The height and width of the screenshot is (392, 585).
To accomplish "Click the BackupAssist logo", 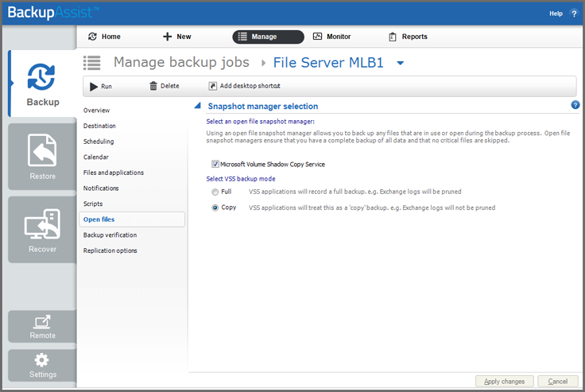I will point(53,13).
